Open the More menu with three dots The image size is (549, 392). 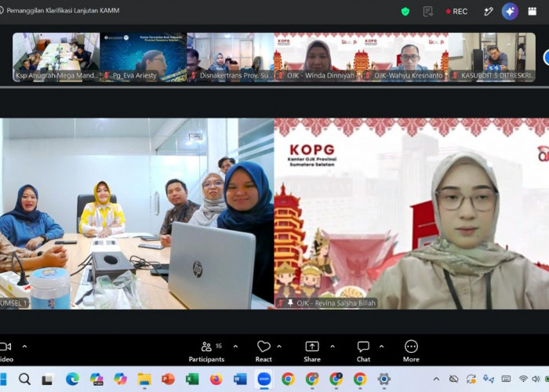[x=411, y=352]
